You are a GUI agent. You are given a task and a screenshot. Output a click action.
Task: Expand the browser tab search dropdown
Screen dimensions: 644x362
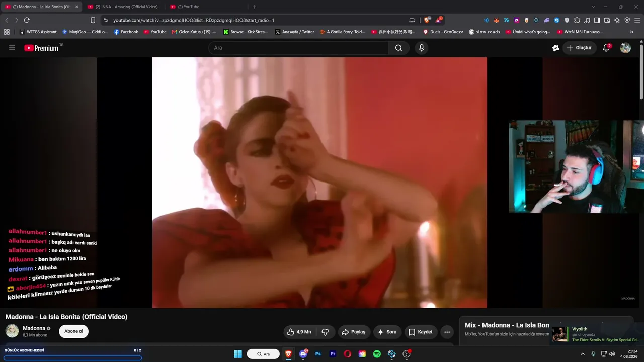[x=593, y=7]
